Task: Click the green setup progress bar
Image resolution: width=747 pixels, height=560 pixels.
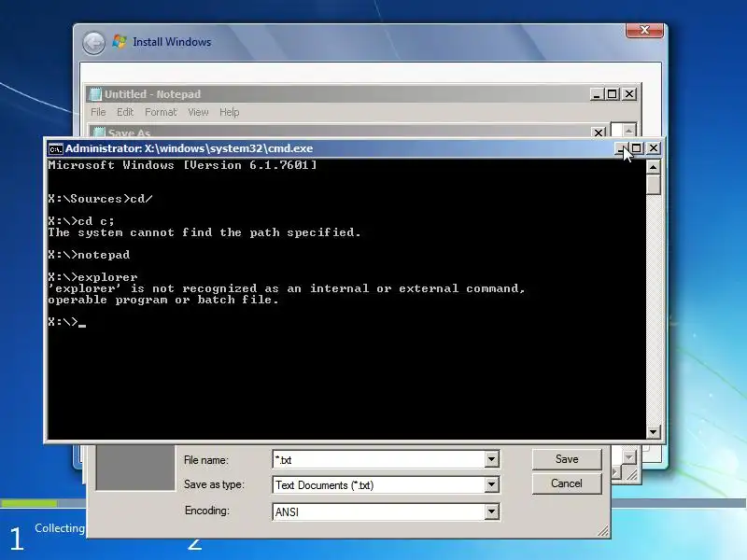Action: pos(30,503)
